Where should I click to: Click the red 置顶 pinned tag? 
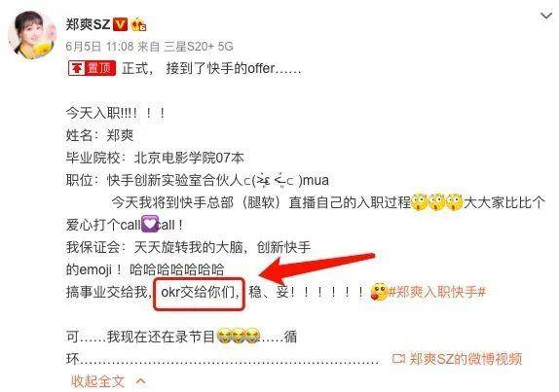tap(92, 68)
